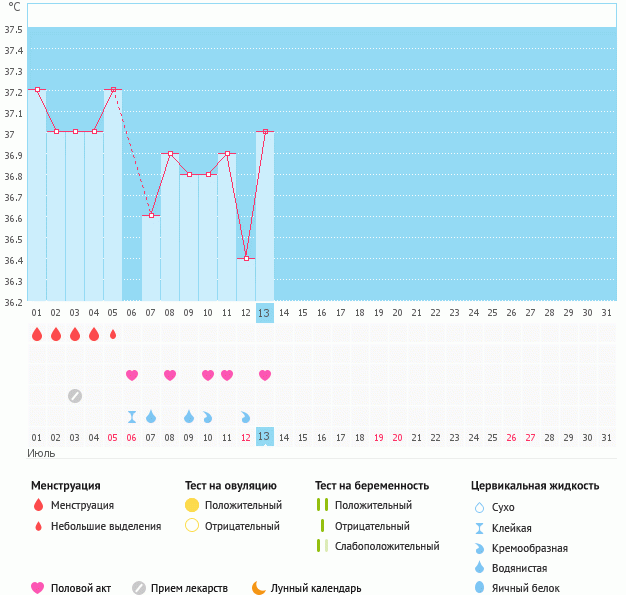Click the medication pill icon on day 03
The image size is (626, 595).
point(75,396)
